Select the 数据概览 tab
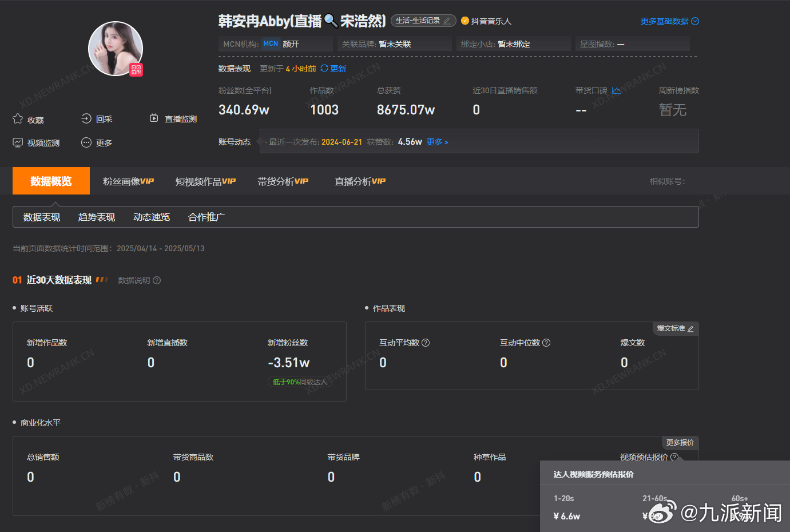Viewport: 790px width, 532px height. [51, 181]
